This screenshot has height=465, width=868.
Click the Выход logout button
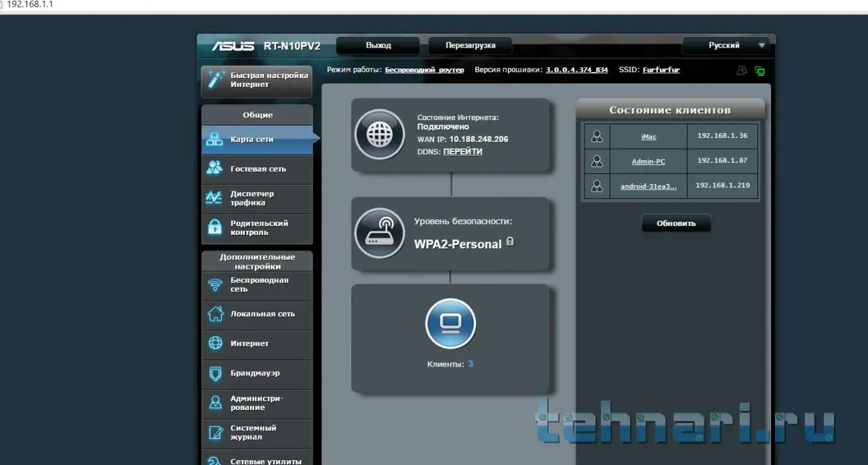(378, 45)
